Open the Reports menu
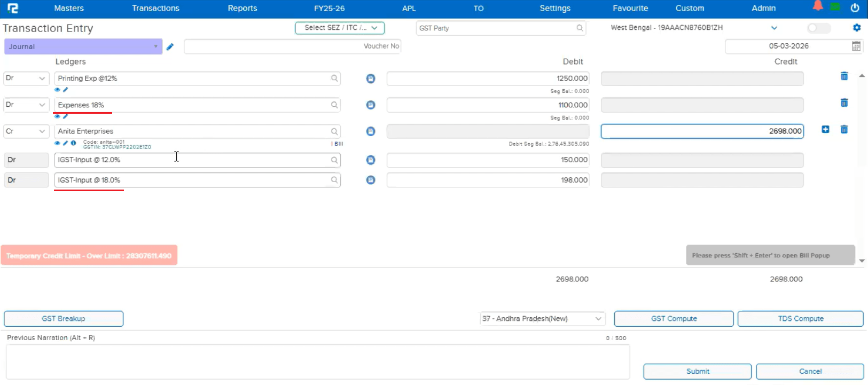This screenshot has width=868, height=385. point(242,9)
